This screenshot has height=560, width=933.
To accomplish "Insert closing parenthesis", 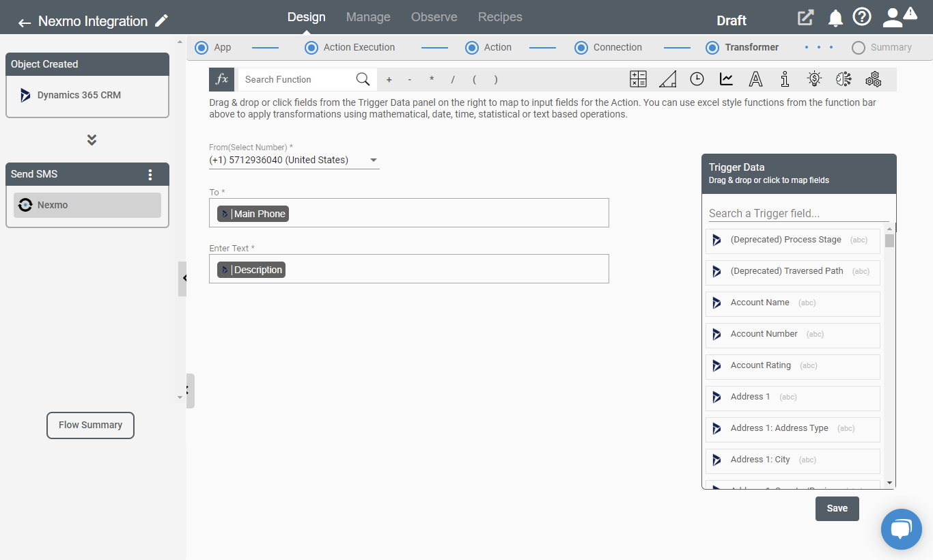I will click(x=496, y=80).
